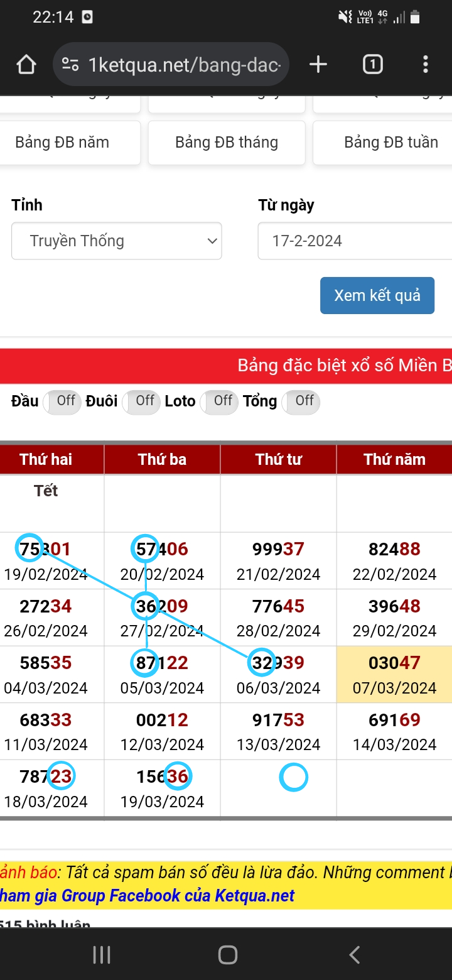The width and height of the screenshot is (452, 980).
Task: Switch to Bảng ĐB năm tab
Action: click(x=69, y=143)
